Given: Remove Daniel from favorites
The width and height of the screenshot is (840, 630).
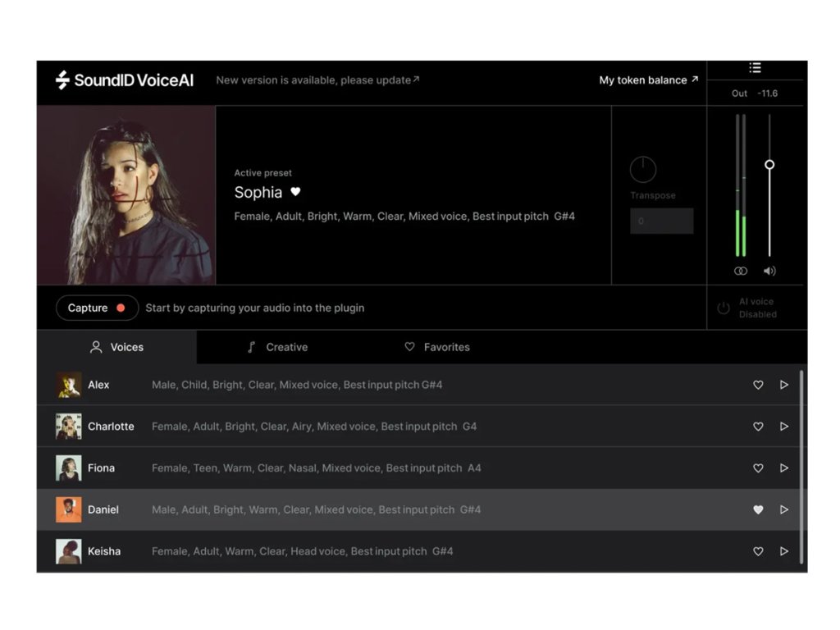Looking at the screenshot, I should click(x=758, y=509).
